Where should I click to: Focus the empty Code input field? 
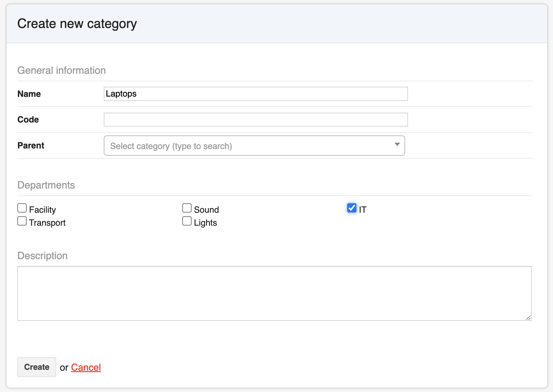point(255,120)
